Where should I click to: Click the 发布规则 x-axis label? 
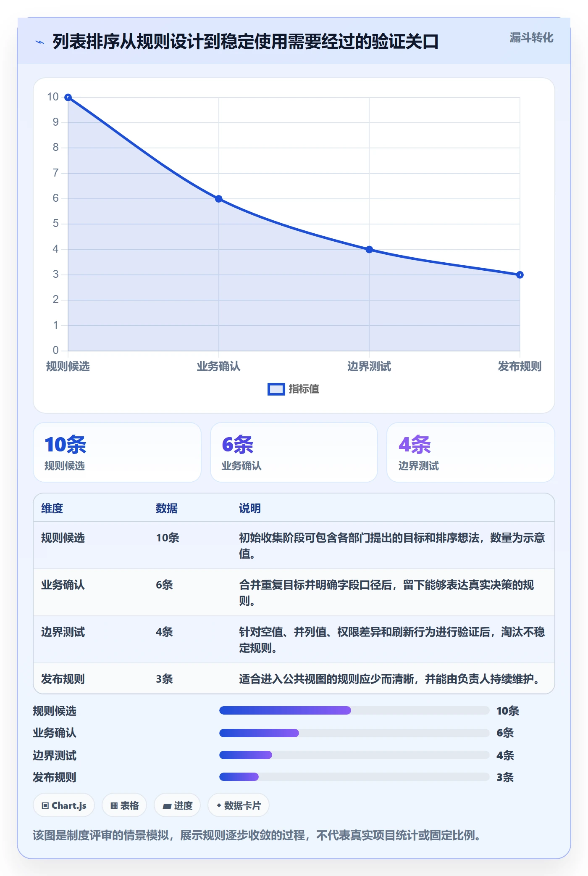[x=520, y=367]
